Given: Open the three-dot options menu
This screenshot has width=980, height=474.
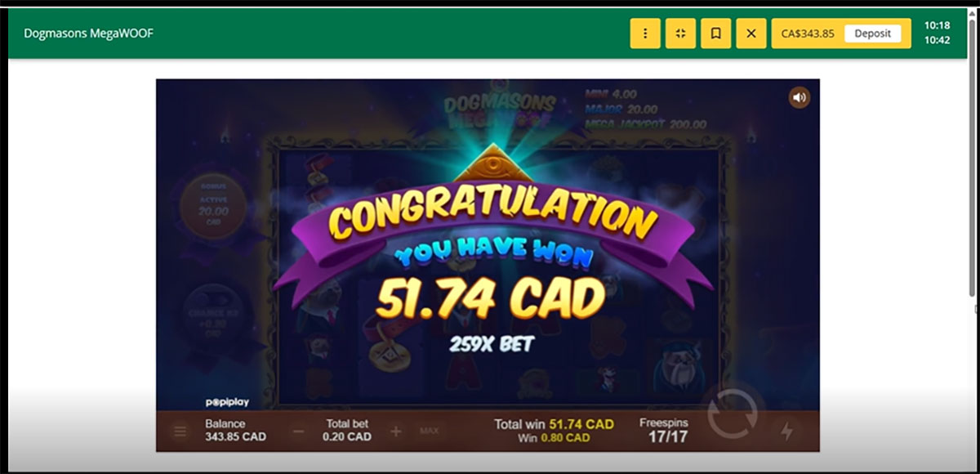Looking at the screenshot, I should pos(645,34).
